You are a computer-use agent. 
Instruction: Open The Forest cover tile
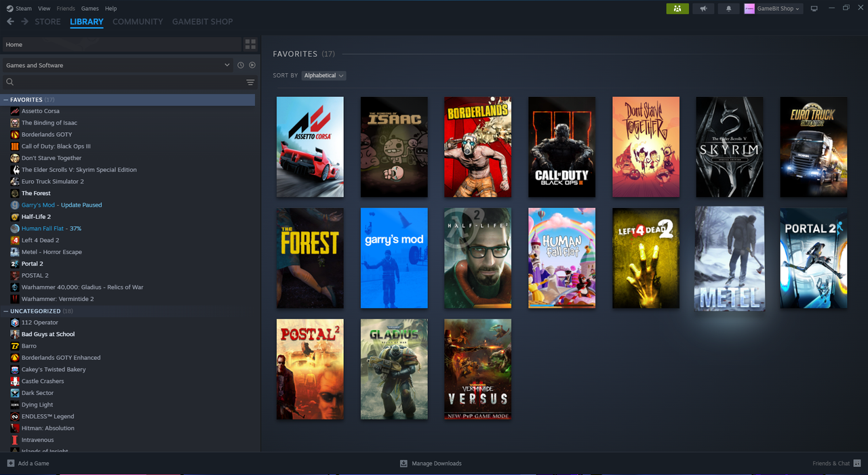(x=310, y=258)
